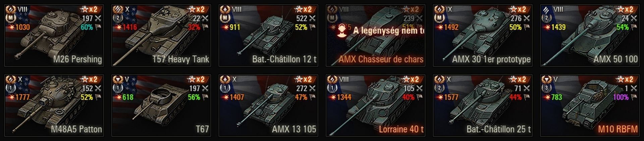The image size is (644, 141).
Task: Click the mastery badge on AMX 13 105
Action: (225, 88)
